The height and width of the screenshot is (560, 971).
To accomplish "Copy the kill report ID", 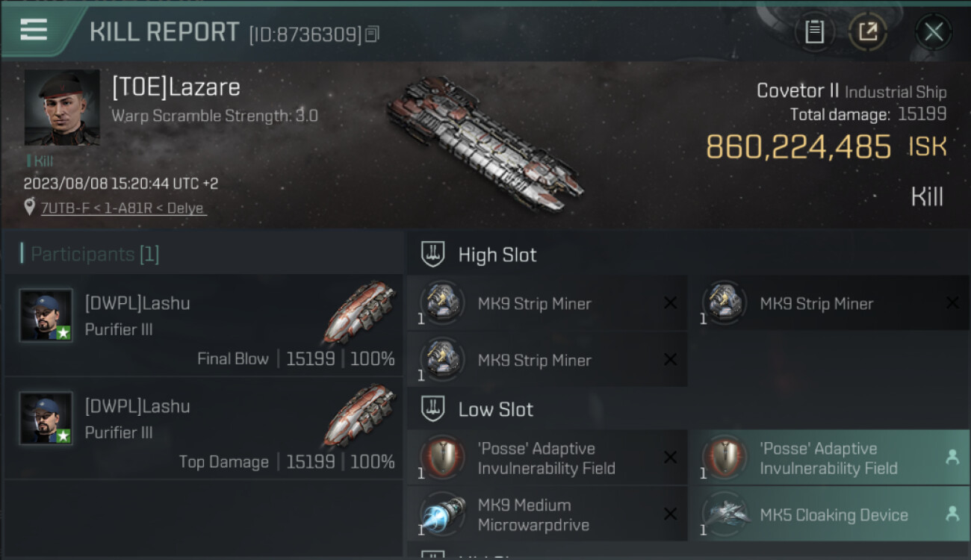I will coord(372,34).
